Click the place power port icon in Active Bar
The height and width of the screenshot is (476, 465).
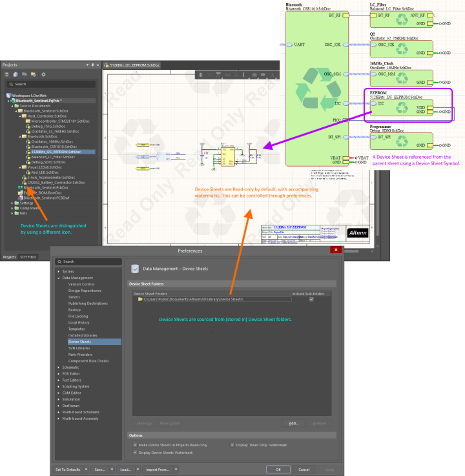[x=236, y=75]
